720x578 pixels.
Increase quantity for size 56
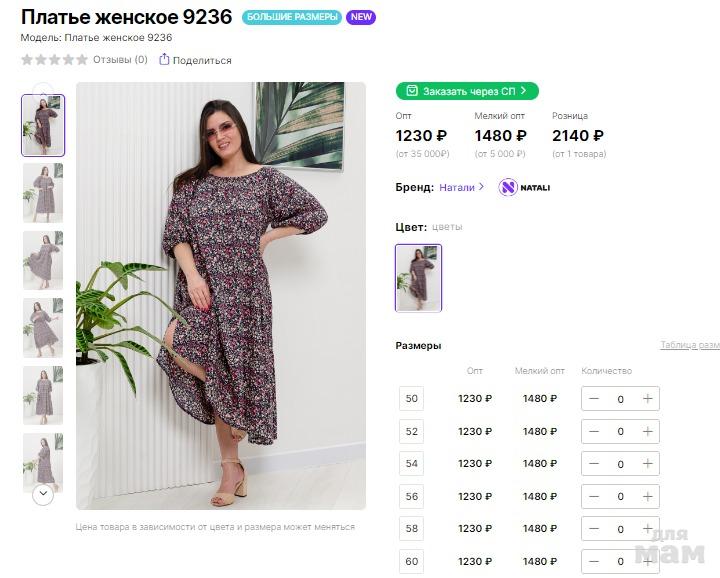pyautogui.click(x=648, y=497)
